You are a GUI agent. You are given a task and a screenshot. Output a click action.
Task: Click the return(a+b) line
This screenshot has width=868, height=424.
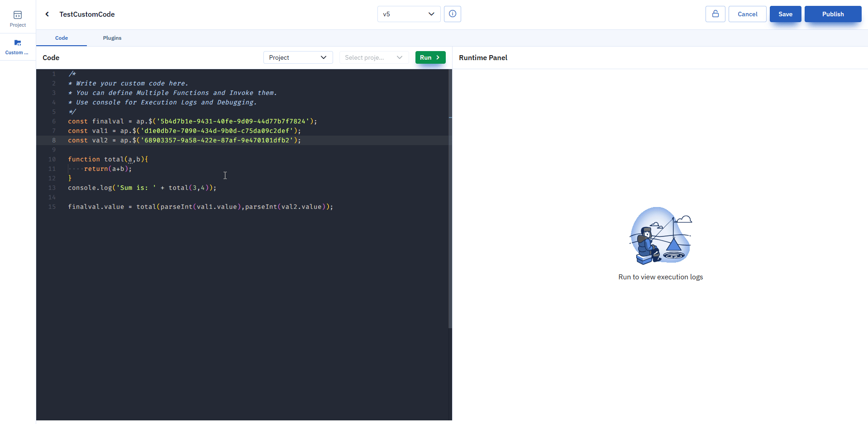[x=108, y=169]
